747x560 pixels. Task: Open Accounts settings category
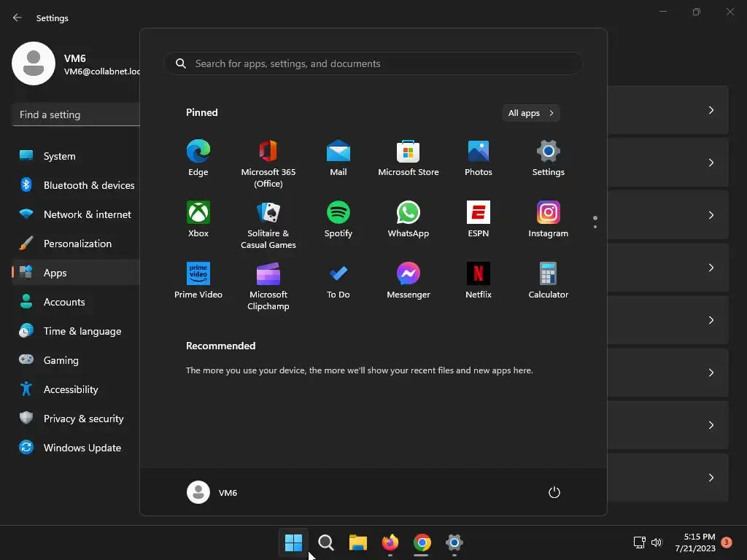pos(76,302)
